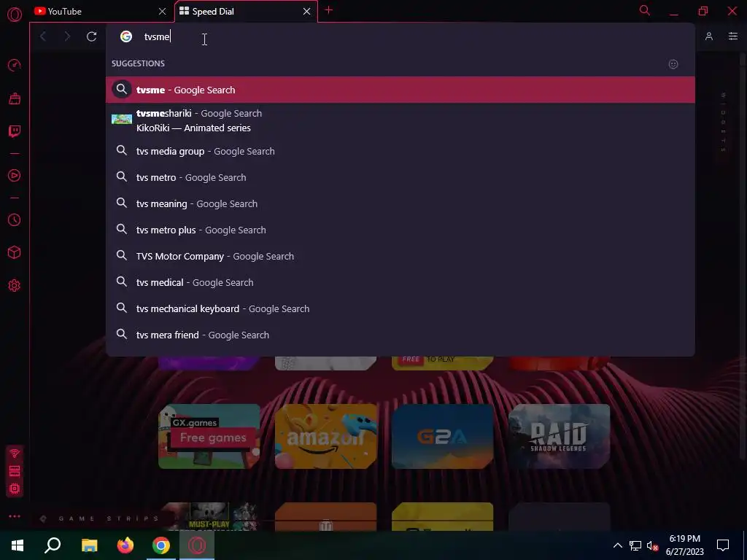Open Twitch panel in sidebar
This screenshot has height=560, width=747.
coord(15,131)
